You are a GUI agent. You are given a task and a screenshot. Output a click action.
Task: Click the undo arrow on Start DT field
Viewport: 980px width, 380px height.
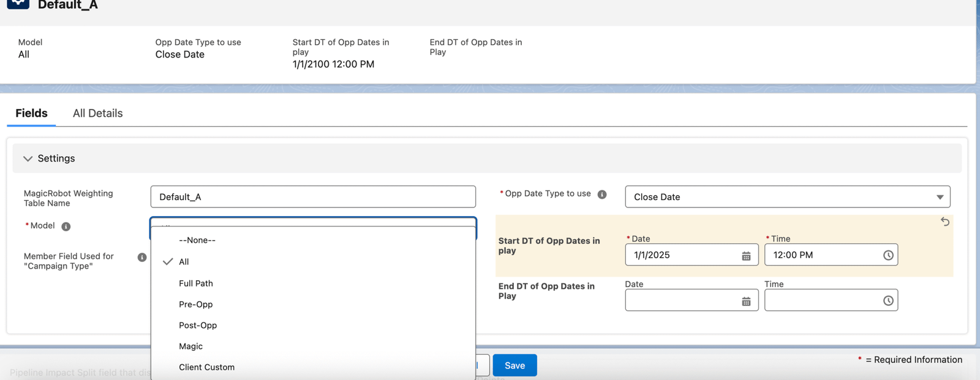click(945, 222)
